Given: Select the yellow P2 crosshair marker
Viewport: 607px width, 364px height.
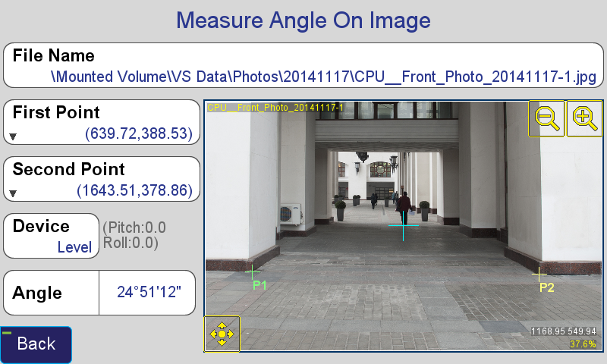Looking at the screenshot, I should 539,275.
